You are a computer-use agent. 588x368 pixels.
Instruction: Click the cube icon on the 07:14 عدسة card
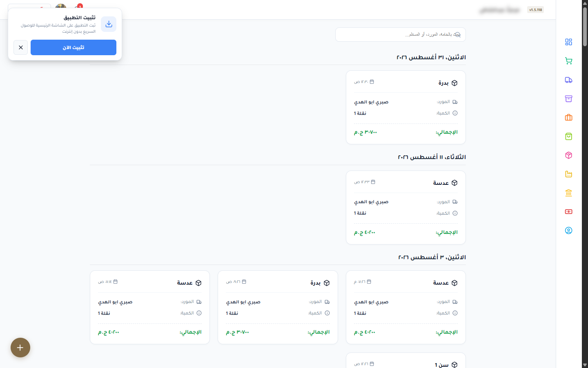(x=198, y=283)
